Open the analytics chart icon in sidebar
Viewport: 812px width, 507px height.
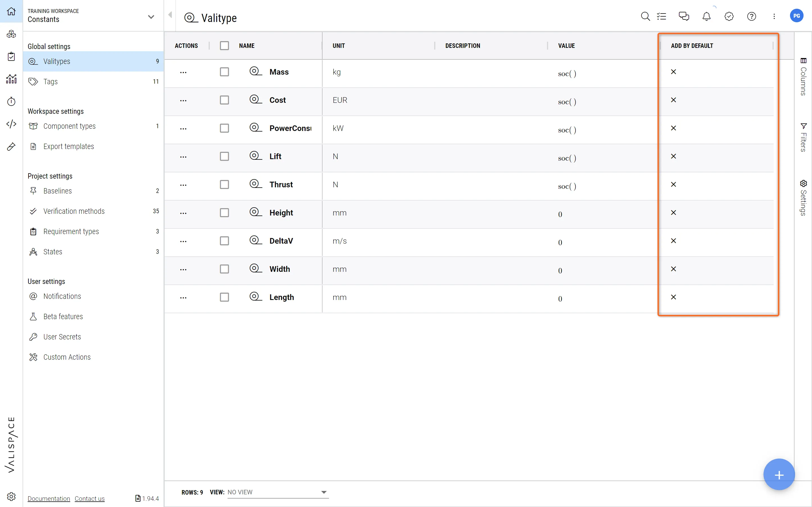click(x=11, y=79)
